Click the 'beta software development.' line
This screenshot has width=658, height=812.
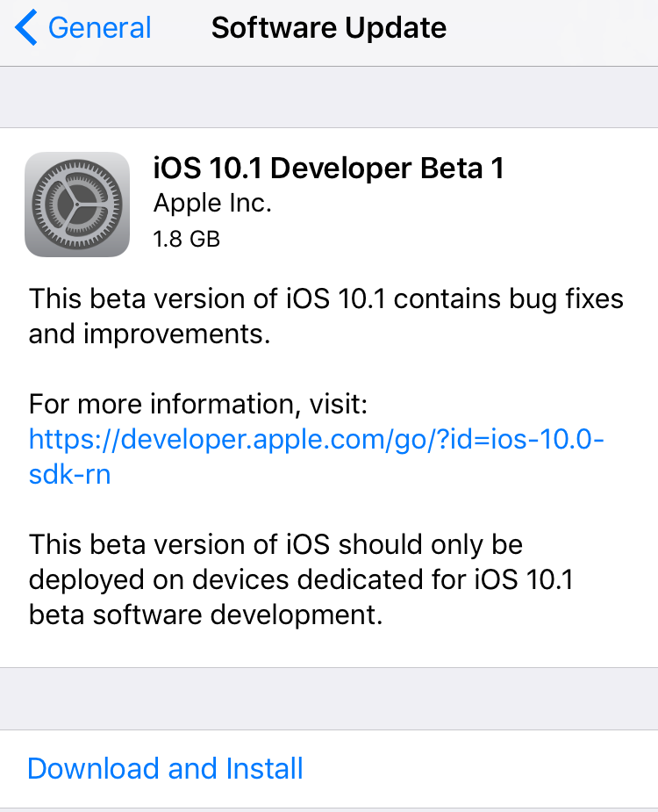[205, 614]
